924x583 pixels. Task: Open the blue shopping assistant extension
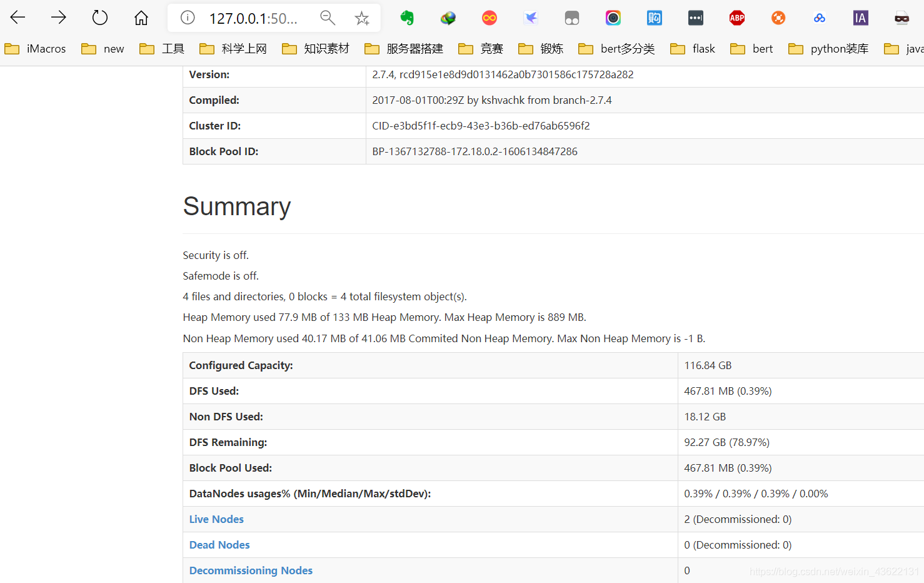(x=655, y=18)
